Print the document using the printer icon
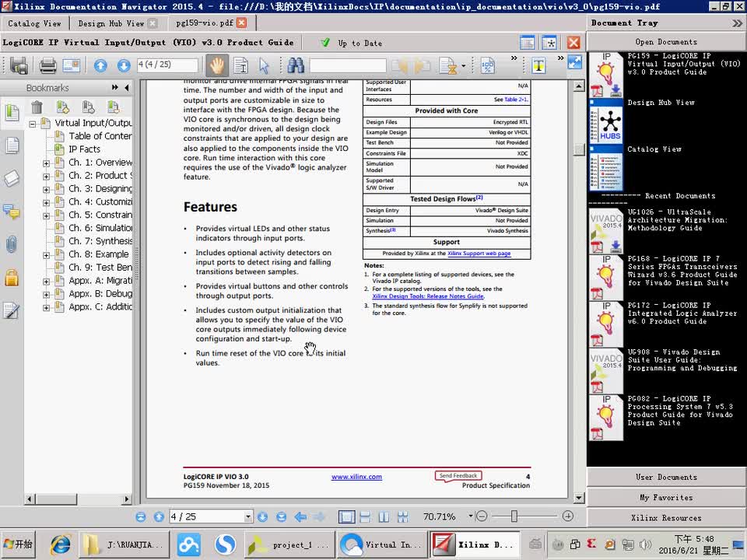Screen dimensions: 747x560 click(47, 65)
